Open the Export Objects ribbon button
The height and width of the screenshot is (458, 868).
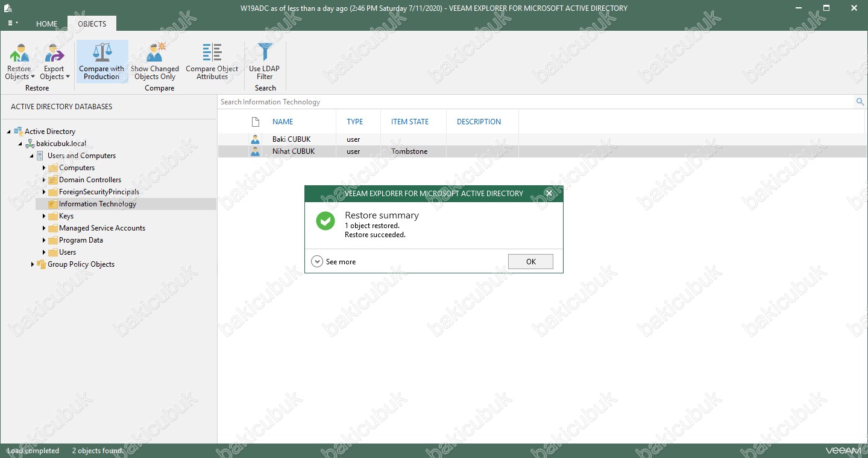coord(54,62)
